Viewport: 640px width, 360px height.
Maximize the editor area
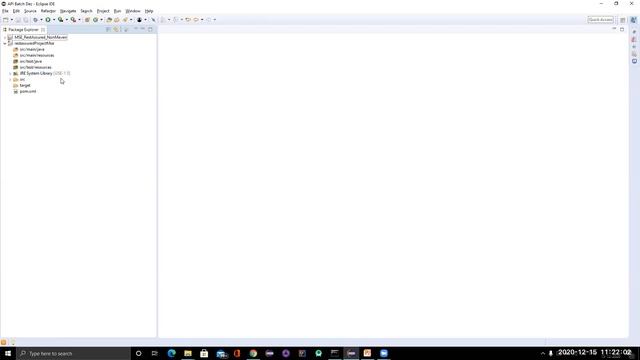pos(622,29)
